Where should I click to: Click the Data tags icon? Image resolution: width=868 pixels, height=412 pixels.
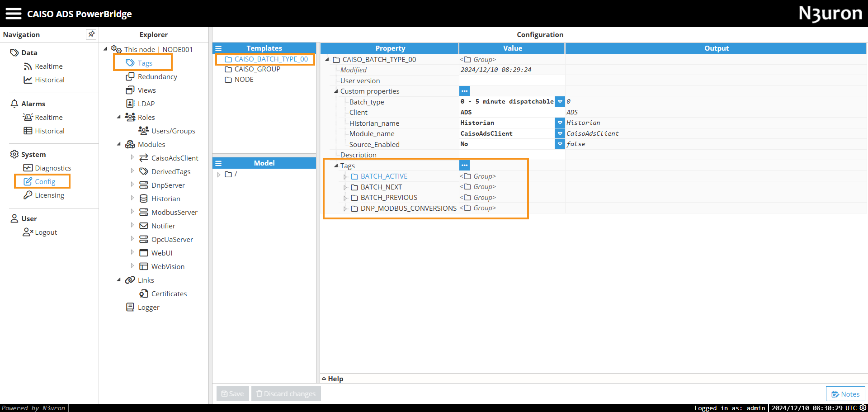coord(14,53)
